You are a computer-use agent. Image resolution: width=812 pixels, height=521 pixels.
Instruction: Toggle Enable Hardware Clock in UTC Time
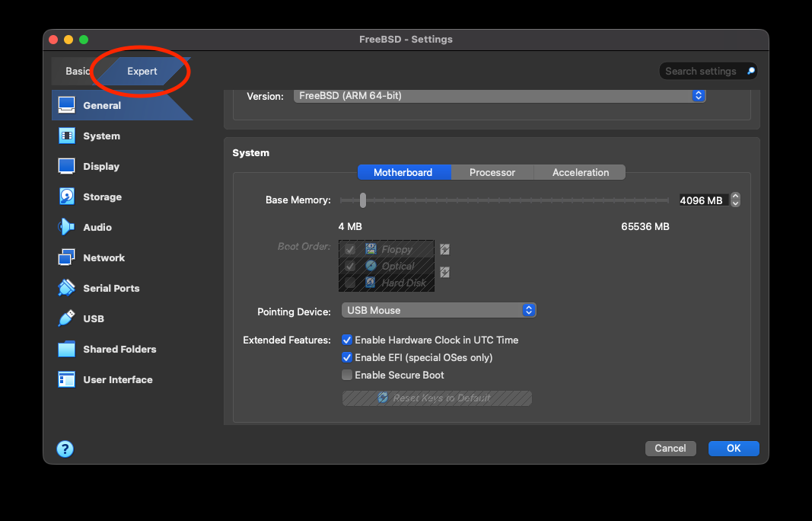click(x=347, y=340)
